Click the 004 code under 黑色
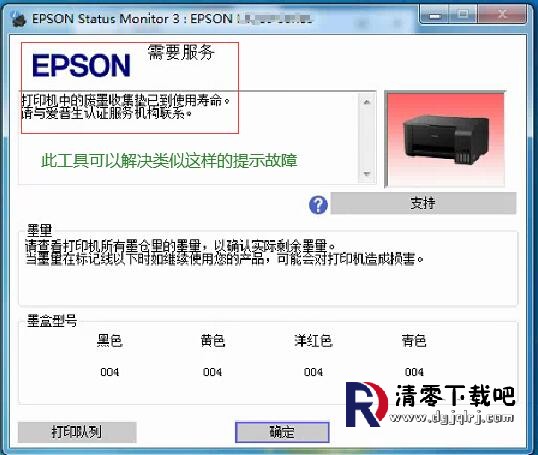Image resolution: width=538 pixels, height=455 pixels. point(110,372)
